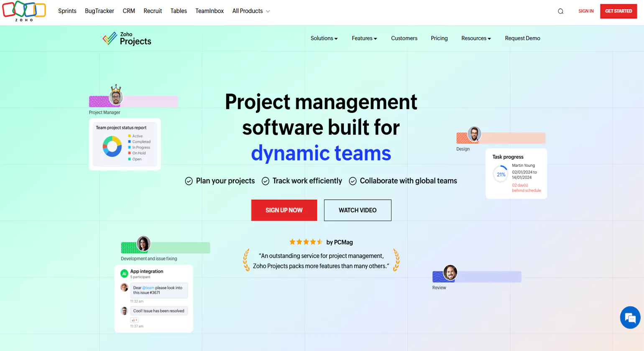Click the 21% task progress ring
This screenshot has height=351, width=644.
coord(500,175)
